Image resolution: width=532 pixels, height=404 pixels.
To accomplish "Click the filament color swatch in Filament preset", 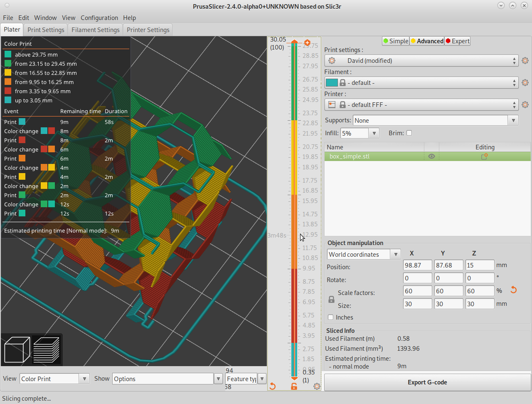I will tap(332, 82).
